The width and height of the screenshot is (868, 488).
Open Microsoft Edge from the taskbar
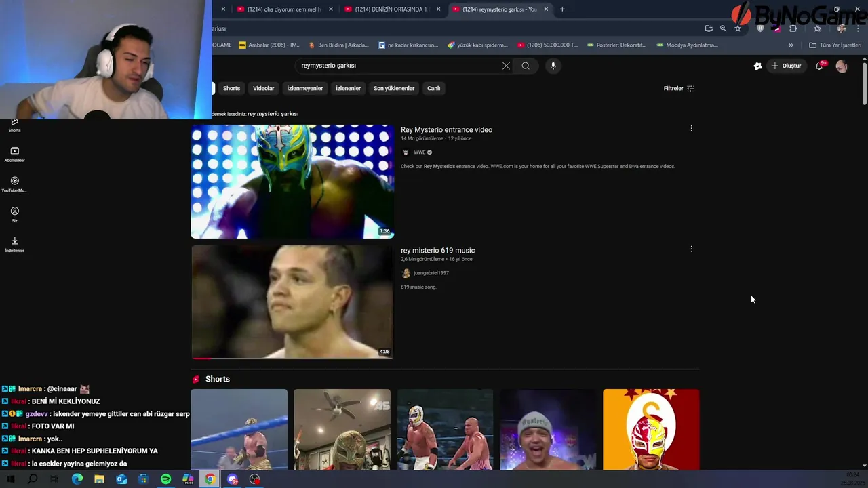point(77,479)
